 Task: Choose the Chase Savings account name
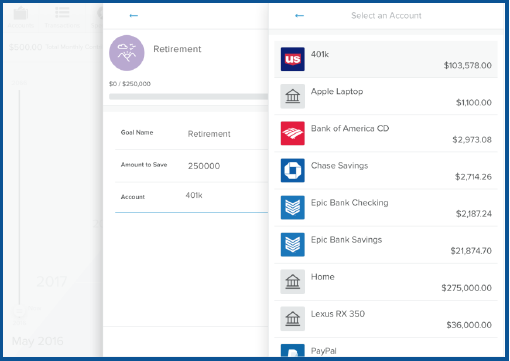339,166
